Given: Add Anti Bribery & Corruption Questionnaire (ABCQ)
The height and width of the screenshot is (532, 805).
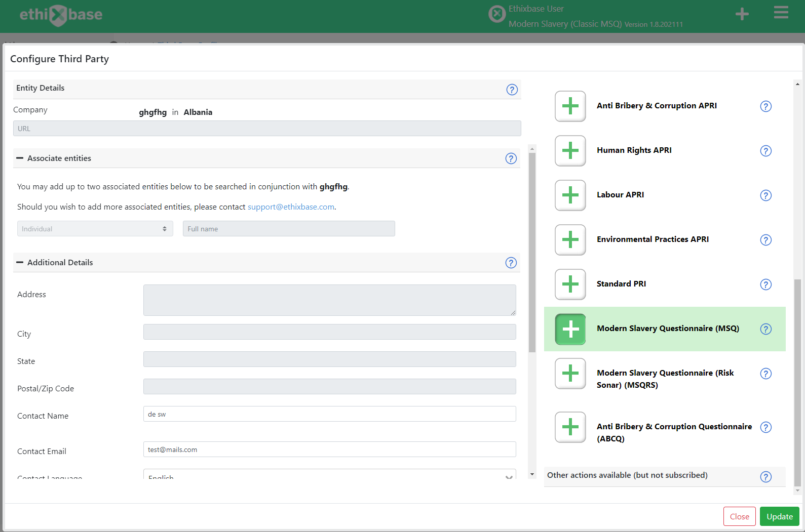Looking at the screenshot, I should click(x=570, y=427).
